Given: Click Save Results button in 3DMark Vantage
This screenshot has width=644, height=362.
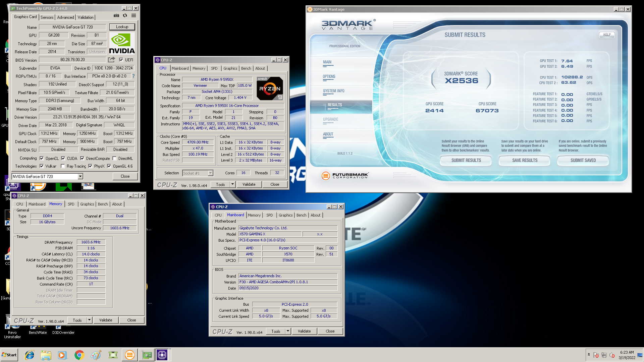Looking at the screenshot, I should click(x=525, y=161).
